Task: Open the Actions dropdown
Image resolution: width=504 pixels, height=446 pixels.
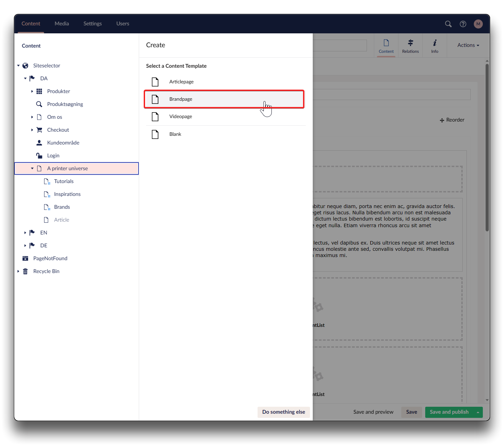Action: 468,45
